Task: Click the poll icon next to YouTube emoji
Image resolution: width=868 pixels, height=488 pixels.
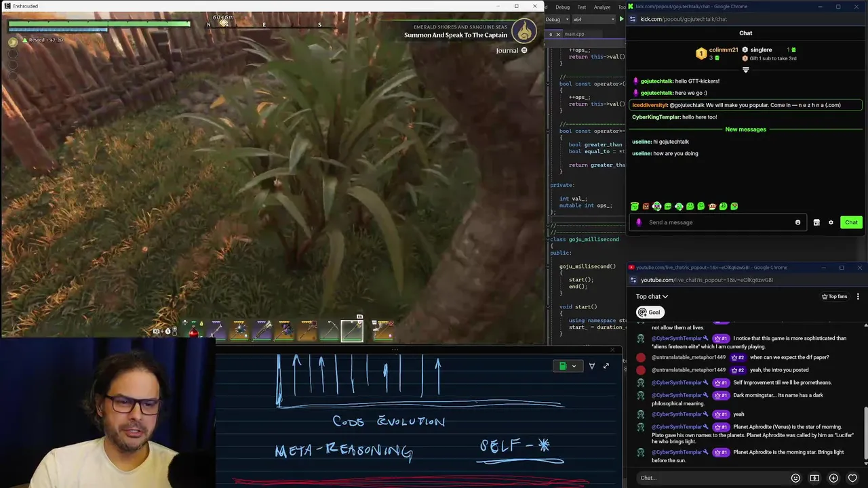Action: (x=814, y=478)
